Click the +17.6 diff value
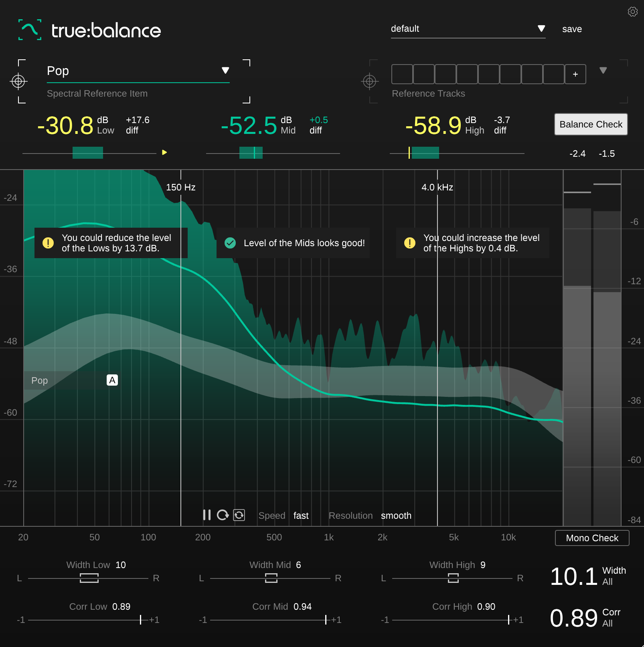 [138, 120]
